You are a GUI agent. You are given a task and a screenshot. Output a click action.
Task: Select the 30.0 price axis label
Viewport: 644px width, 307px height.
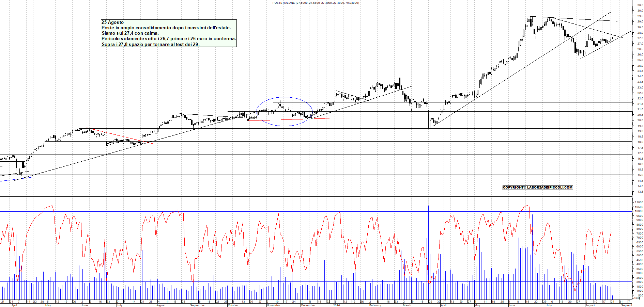point(640,11)
